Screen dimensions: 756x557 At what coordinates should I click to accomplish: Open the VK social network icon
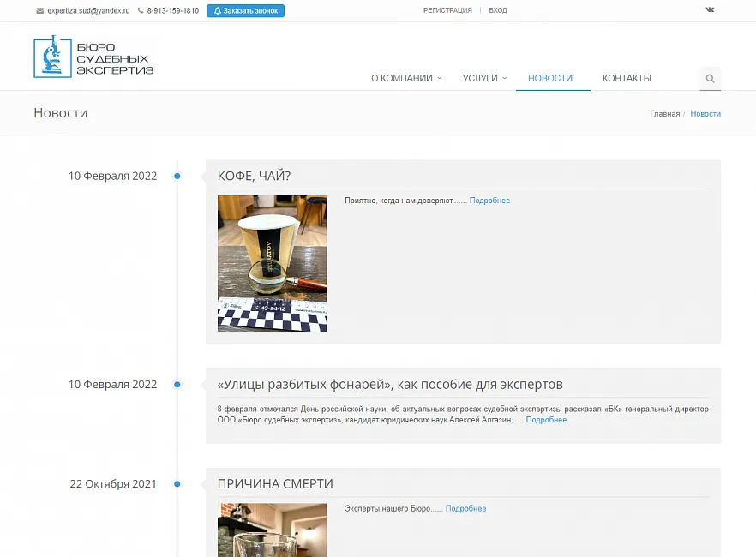(710, 9)
